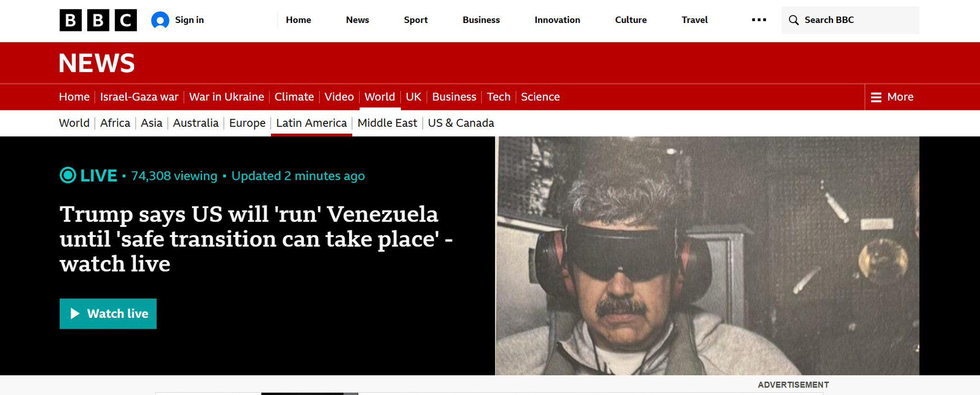
Task: Click the play triangle on Watch live
Action: [x=75, y=314]
